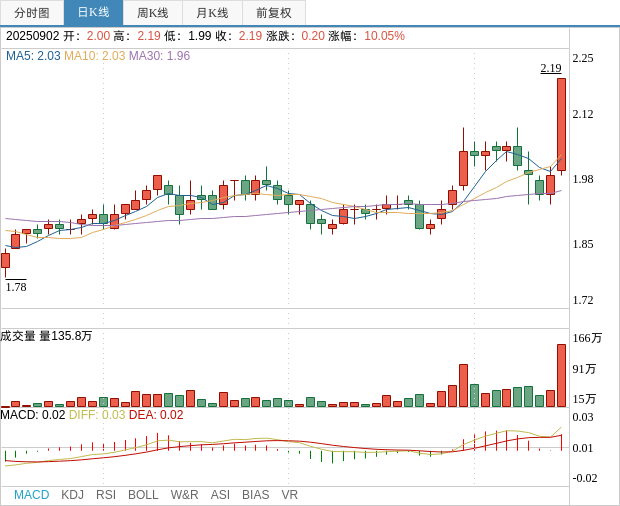Click the tallest red volume bar

coord(561,376)
